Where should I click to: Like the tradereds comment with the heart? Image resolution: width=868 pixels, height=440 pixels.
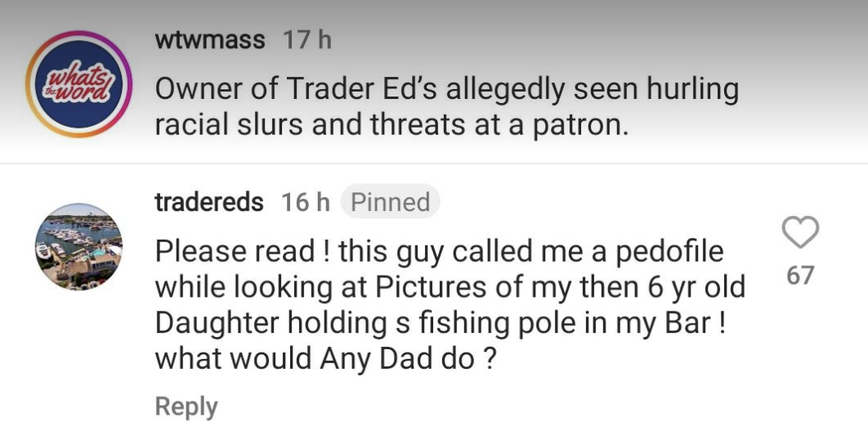click(x=800, y=233)
